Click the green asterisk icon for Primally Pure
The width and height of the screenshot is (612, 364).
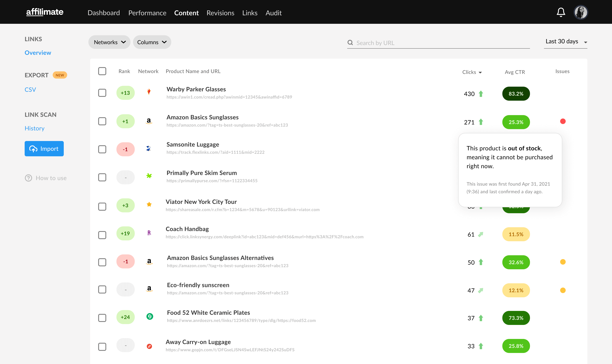click(x=149, y=176)
